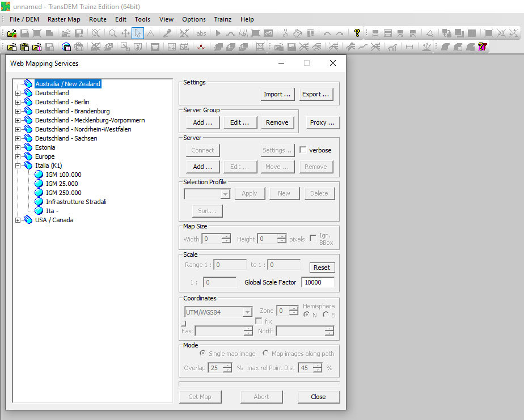Click the clipboard paste folder icon
The height and width of the screenshot is (420, 524).
click(x=24, y=47)
